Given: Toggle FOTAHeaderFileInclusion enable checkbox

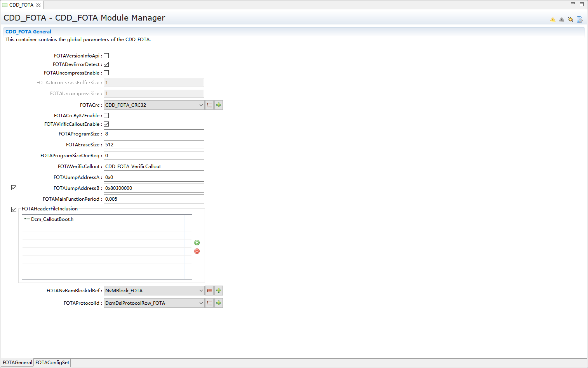Looking at the screenshot, I should coord(14,210).
